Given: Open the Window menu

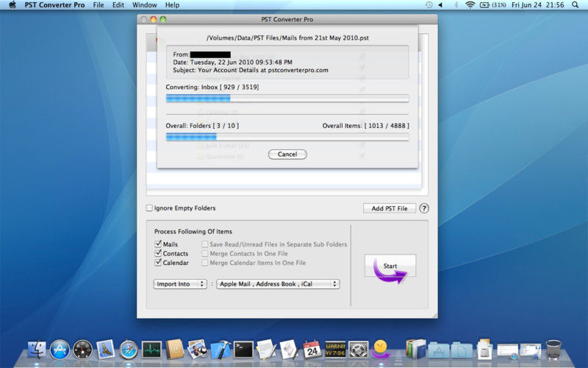Looking at the screenshot, I should (145, 5).
